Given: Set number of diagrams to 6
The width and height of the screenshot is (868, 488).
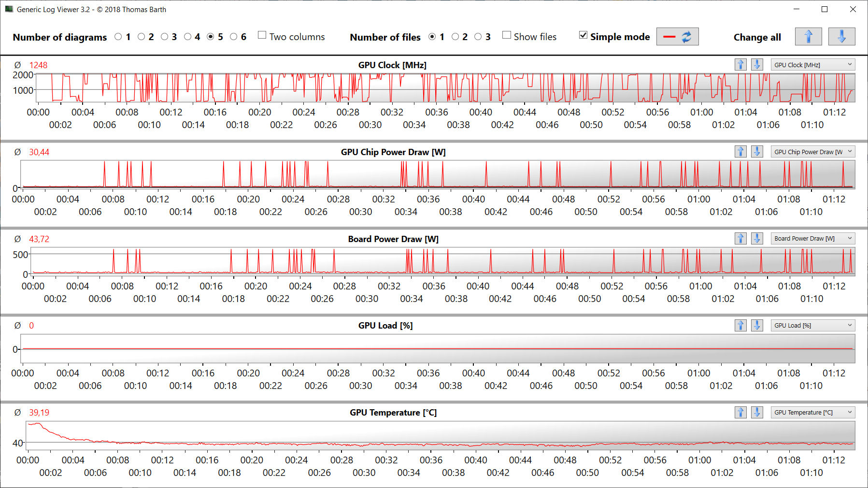Looking at the screenshot, I should [x=234, y=37].
